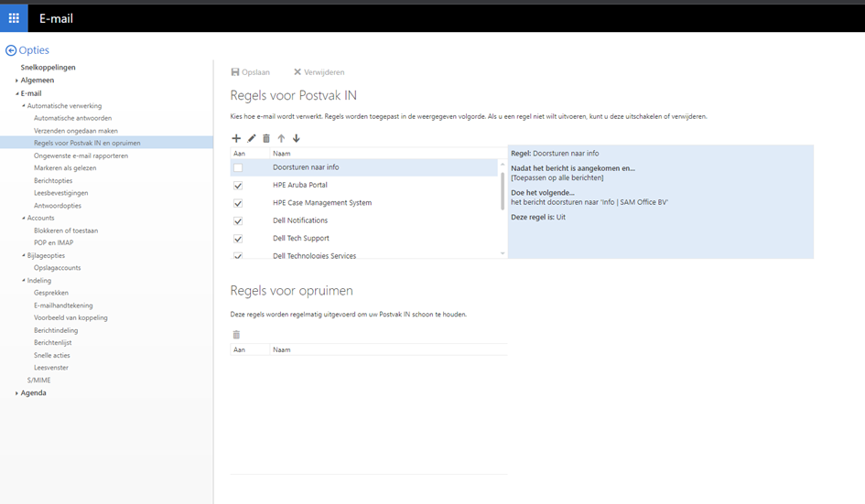Screen dimensions: 865x504
Task: Select E-mailhandtekening in sidebar
Action: pos(63,306)
